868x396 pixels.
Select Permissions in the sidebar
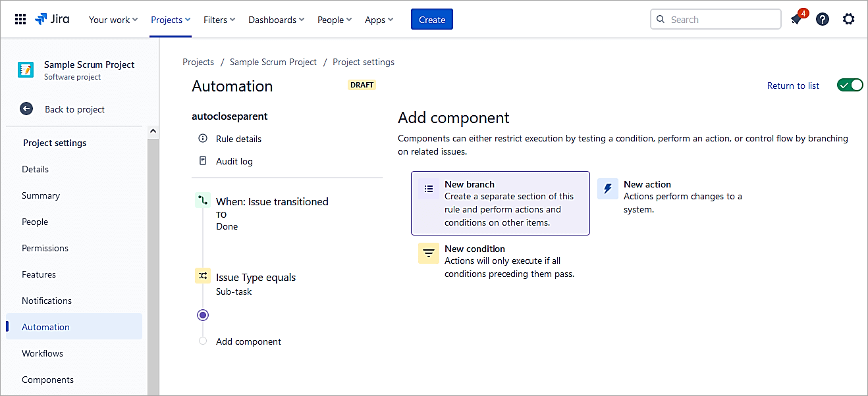[x=45, y=248]
